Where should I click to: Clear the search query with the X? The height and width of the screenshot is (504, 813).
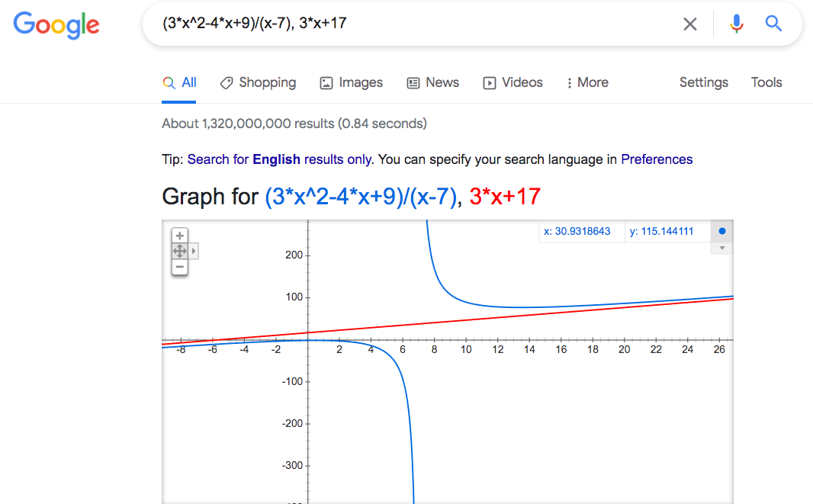(x=690, y=24)
